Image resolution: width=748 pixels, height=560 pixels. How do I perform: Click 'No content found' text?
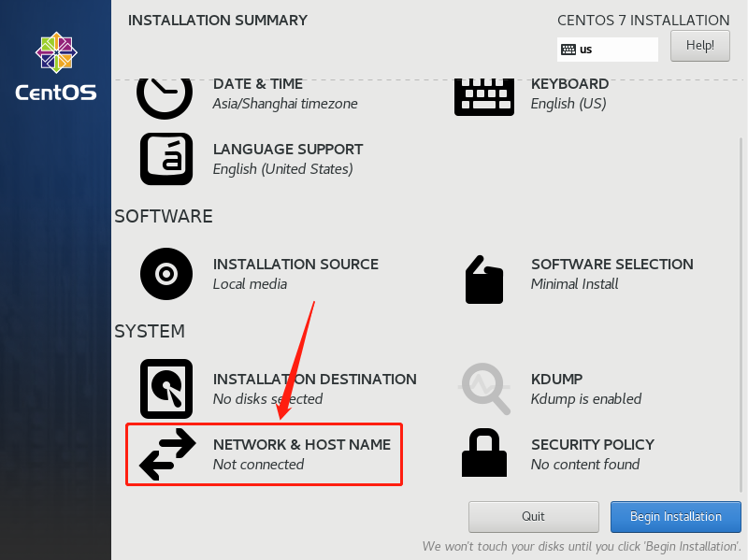click(x=585, y=464)
